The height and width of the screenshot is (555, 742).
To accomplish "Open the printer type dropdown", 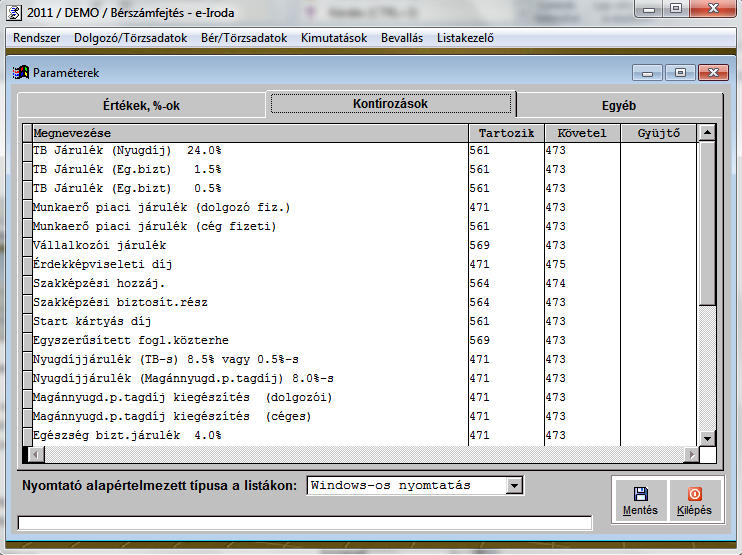I will pos(514,486).
